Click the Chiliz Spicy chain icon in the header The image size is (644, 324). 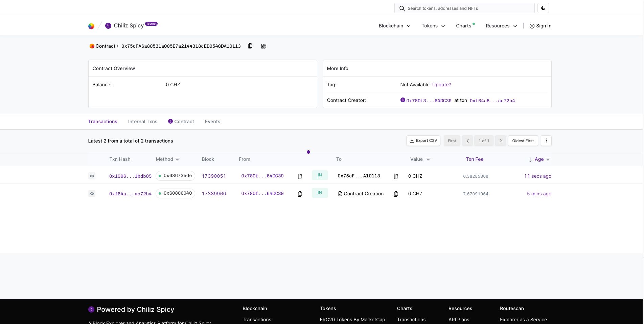click(x=108, y=26)
